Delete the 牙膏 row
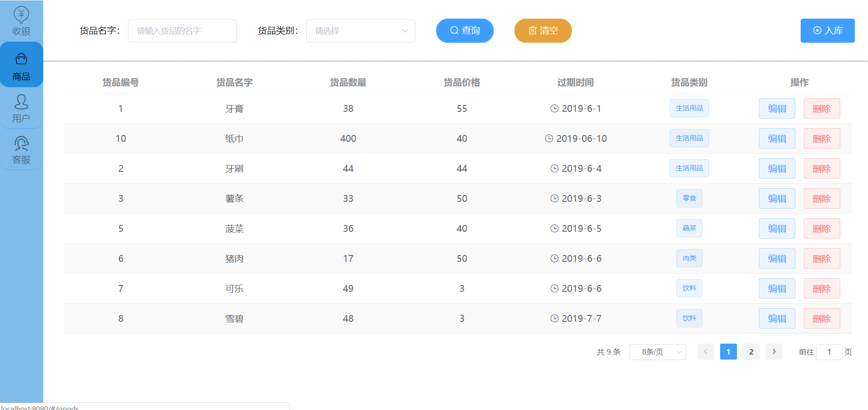This screenshot has height=410, width=868. click(x=822, y=109)
